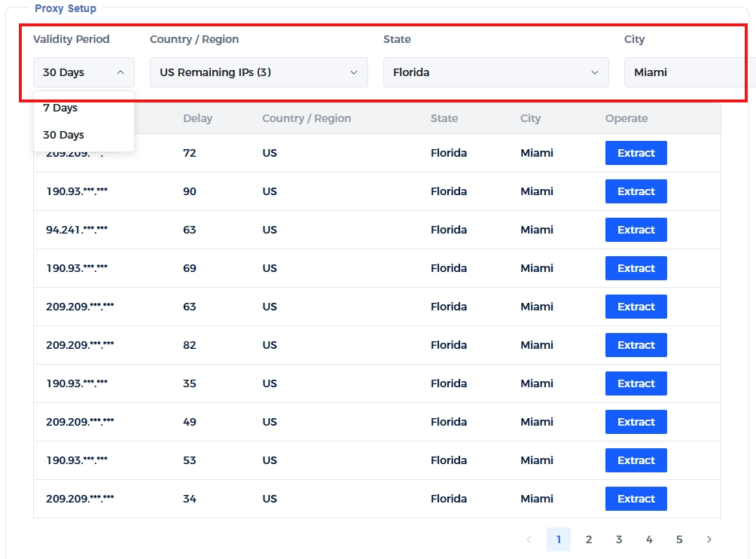Extract the 209.209 proxy with delay 82

(x=636, y=345)
